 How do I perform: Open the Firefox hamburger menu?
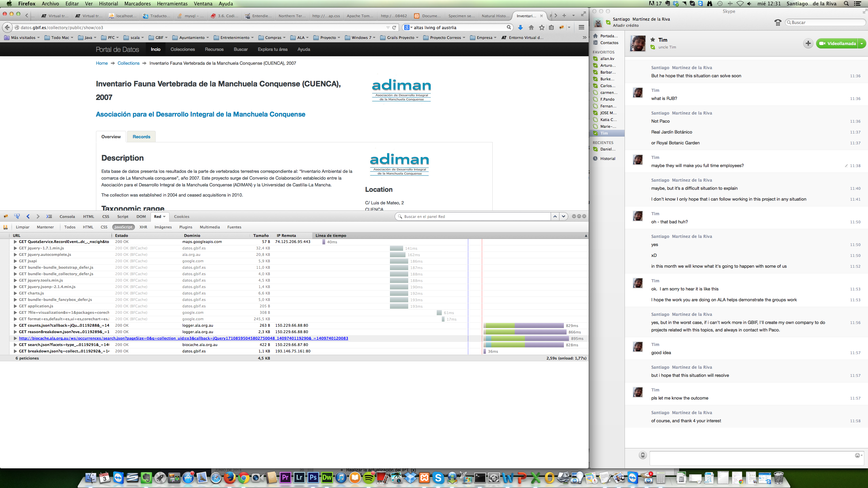581,27
